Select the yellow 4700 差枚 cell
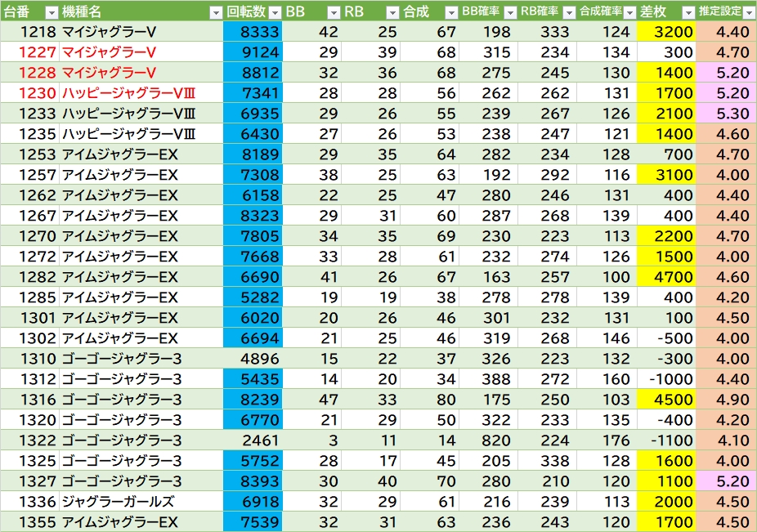The height and width of the screenshot is (532, 757). 665,277
